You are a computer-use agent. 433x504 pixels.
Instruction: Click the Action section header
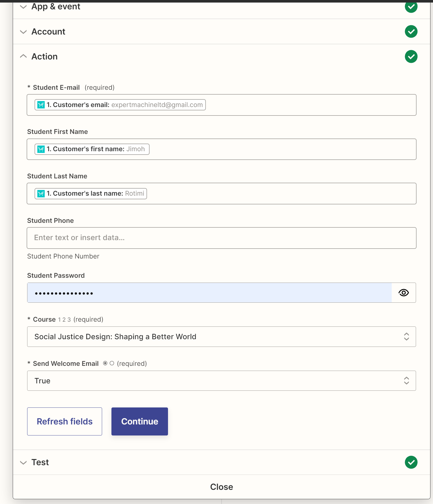pos(221,57)
